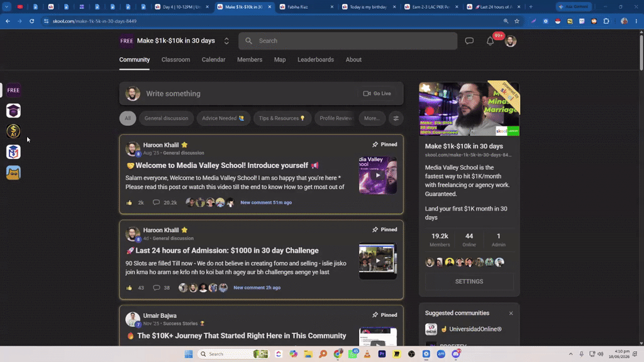Switch to the Classroom tab
Image resolution: width=644 pixels, height=362 pixels.
pos(176,60)
